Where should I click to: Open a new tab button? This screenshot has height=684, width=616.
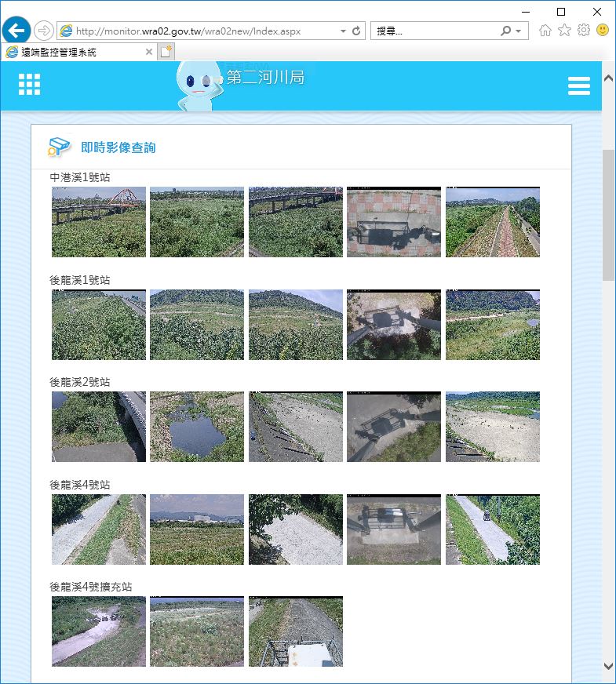[x=166, y=52]
